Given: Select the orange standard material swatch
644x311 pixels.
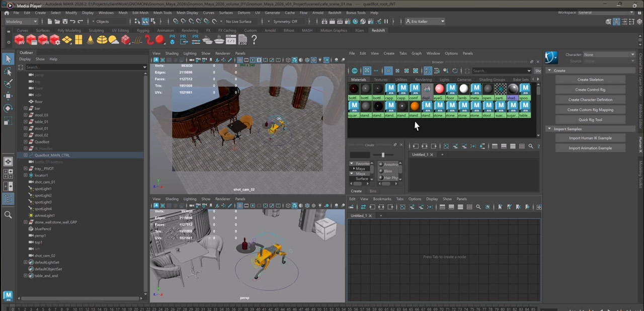Looking at the screenshot, I should tap(415, 106).
